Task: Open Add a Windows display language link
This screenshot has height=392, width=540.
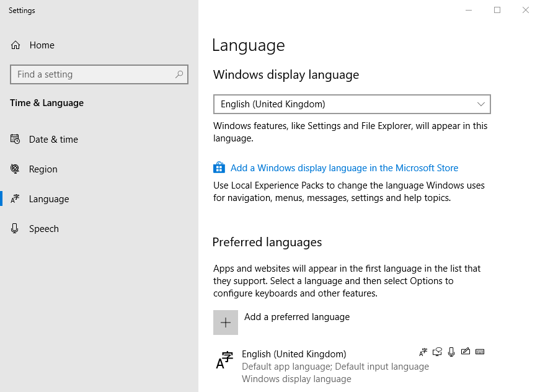Action: pyautogui.click(x=344, y=167)
